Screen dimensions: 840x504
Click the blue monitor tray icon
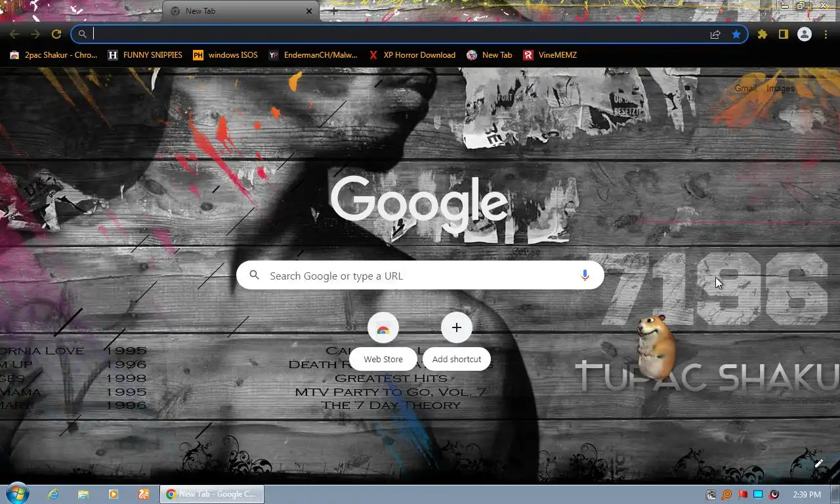pyautogui.click(x=758, y=494)
